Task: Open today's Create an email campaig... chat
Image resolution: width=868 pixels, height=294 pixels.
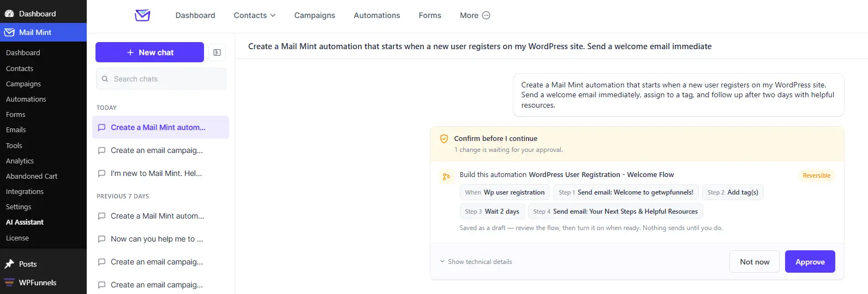Action: pos(161,150)
